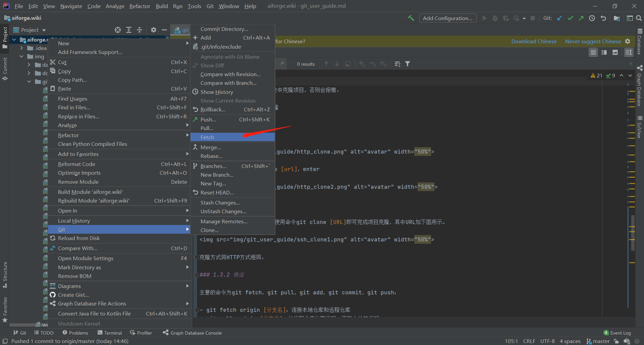Viewport: 644px width, 345px height.
Task: Open Graph Database Console tab
Action: point(192,333)
